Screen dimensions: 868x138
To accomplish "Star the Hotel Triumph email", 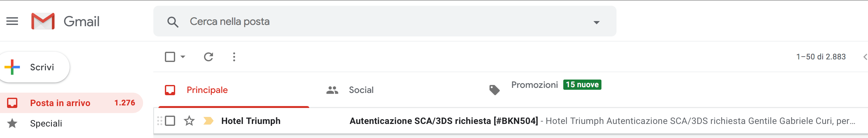I will pos(189,120).
